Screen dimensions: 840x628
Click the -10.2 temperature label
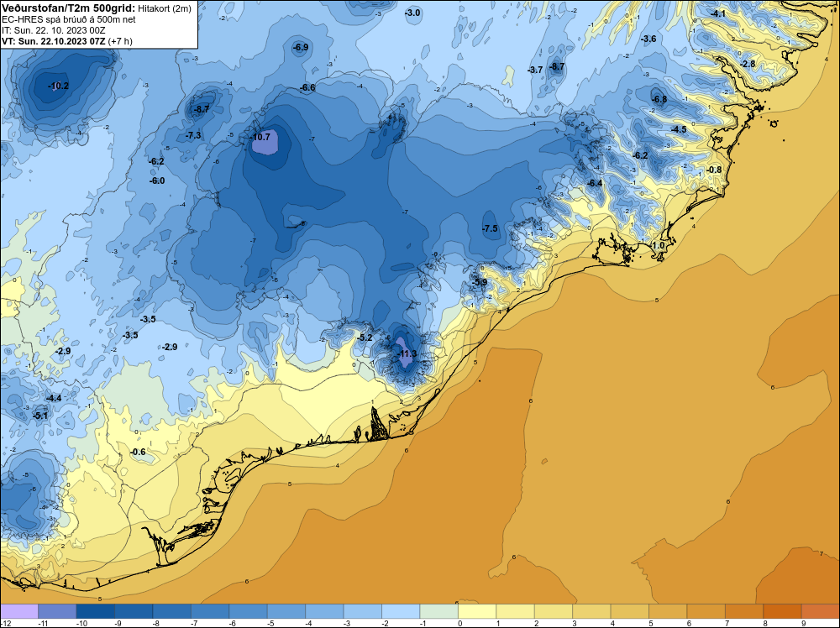pos(59,86)
